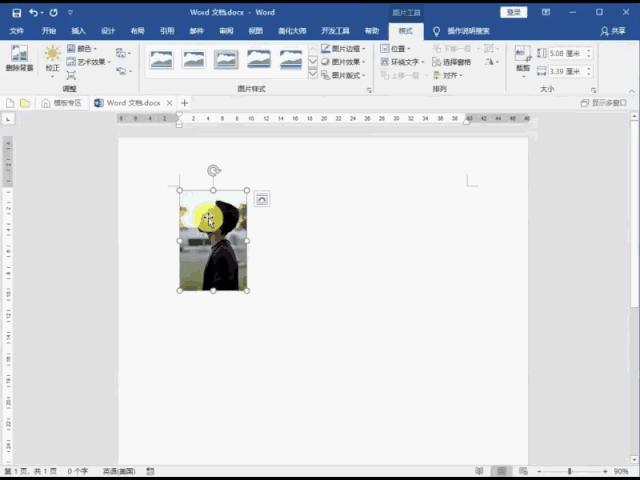Open the Artistic Effects (艺术效果) dropdown
Image resolution: width=640 pixels, height=480 pixels.
(x=89, y=62)
